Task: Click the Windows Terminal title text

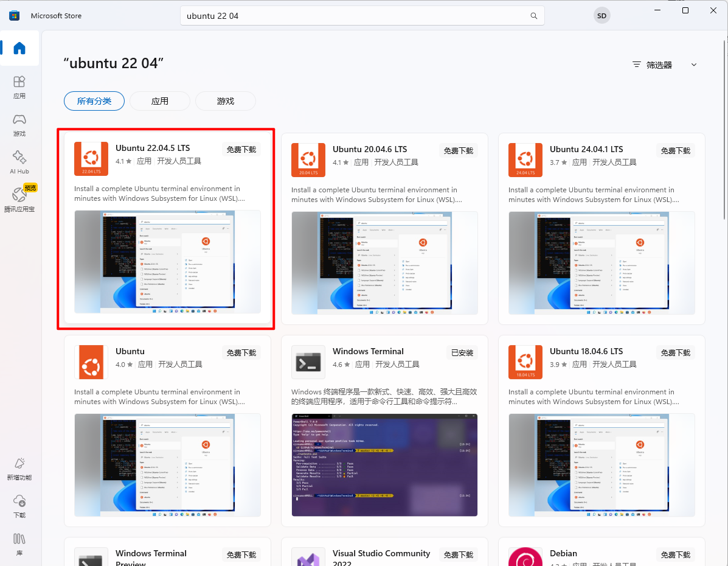Action: pos(368,352)
